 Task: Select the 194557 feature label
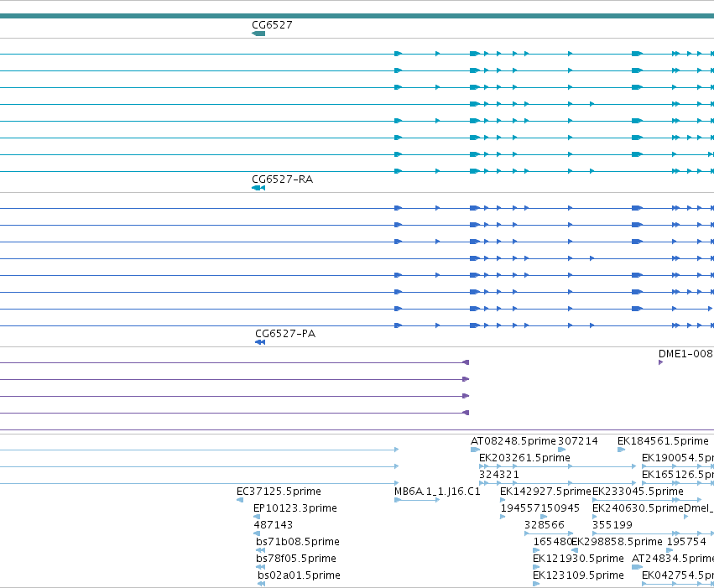(520, 508)
